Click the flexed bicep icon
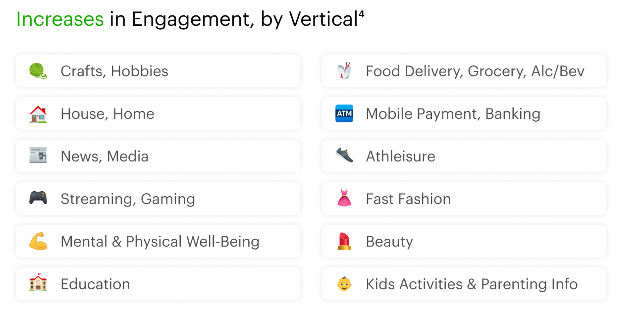The image size is (644, 312). click(x=38, y=242)
